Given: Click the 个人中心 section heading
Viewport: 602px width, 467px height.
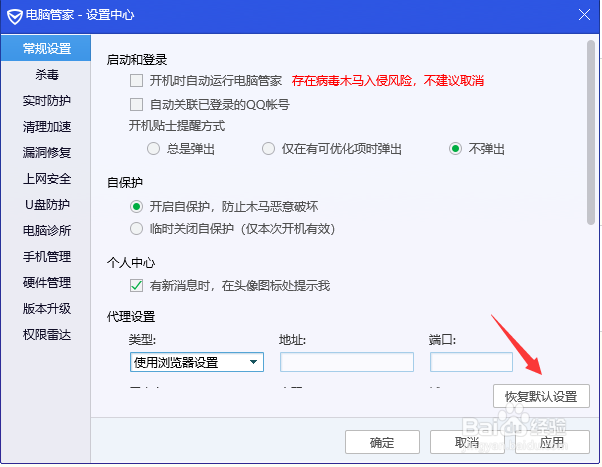Looking at the screenshot, I should [x=131, y=263].
